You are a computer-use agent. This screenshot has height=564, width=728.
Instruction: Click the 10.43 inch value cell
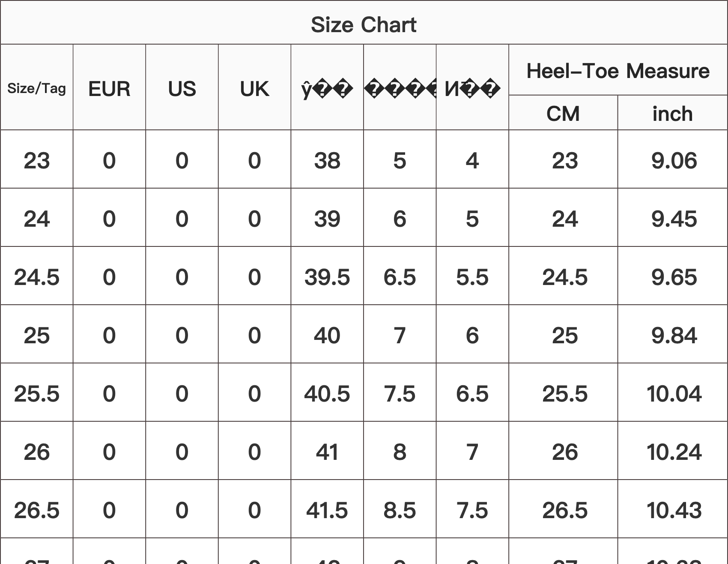pos(674,510)
